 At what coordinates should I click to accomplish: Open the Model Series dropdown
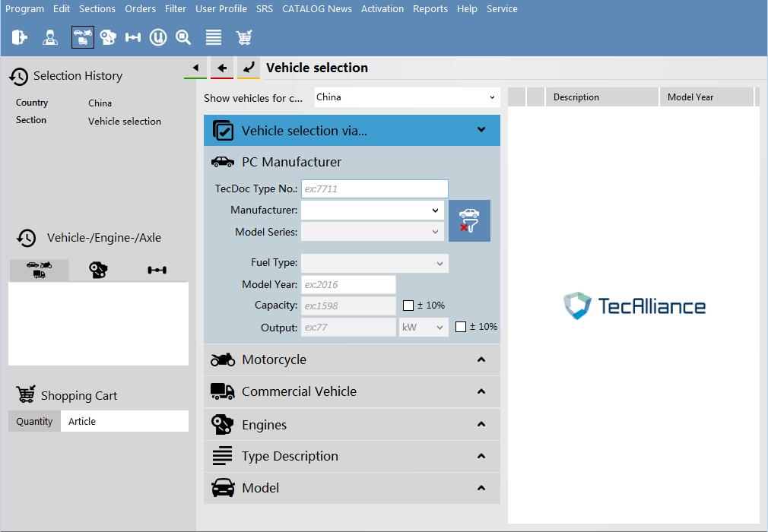point(373,232)
